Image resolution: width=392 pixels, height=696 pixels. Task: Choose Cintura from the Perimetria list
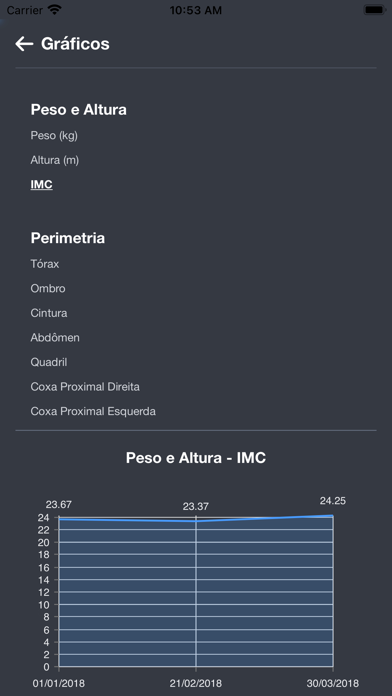pos(49,313)
